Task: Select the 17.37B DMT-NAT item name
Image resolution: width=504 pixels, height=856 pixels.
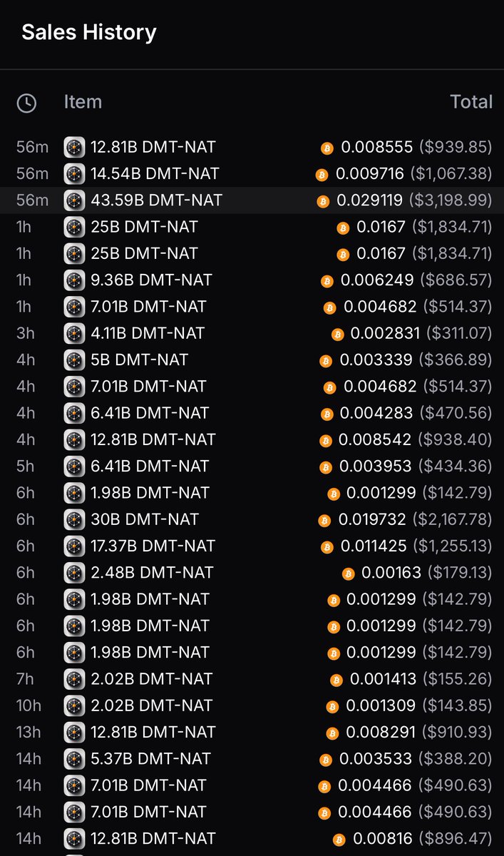Action: (153, 546)
